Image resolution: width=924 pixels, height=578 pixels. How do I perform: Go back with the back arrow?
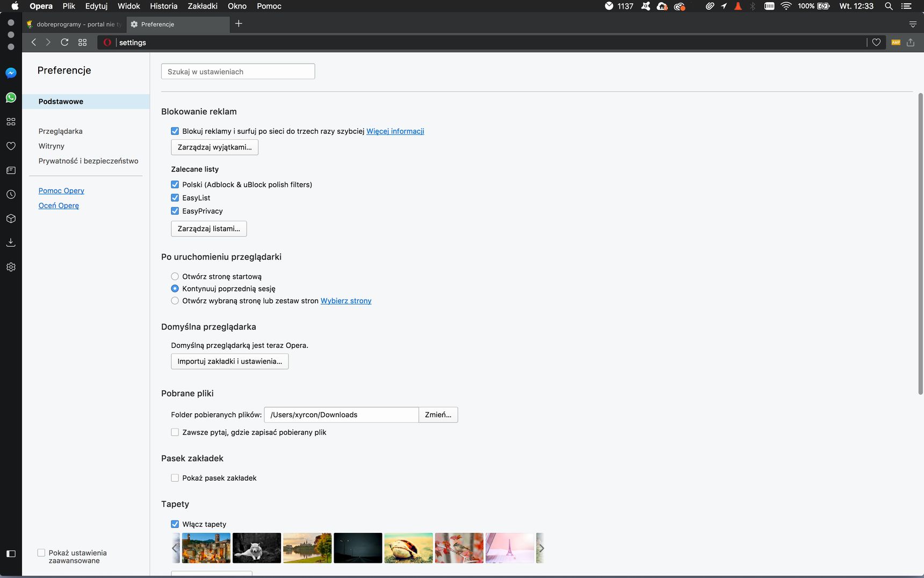[x=33, y=42]
